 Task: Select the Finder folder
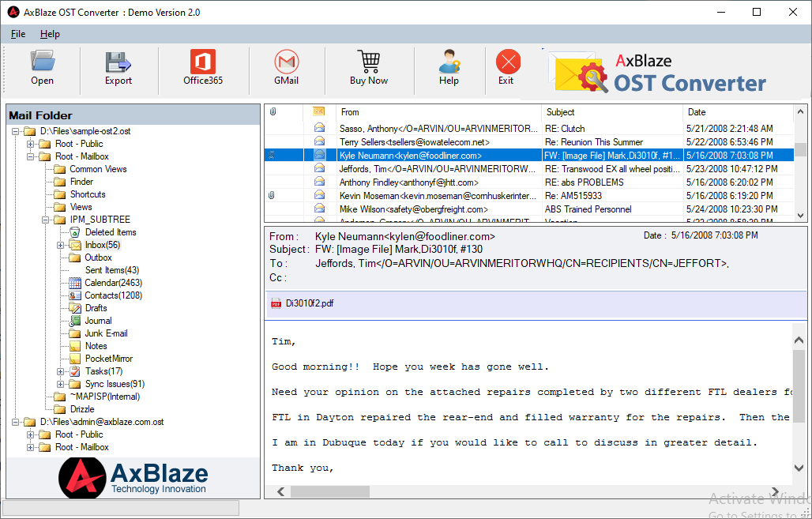82,182
